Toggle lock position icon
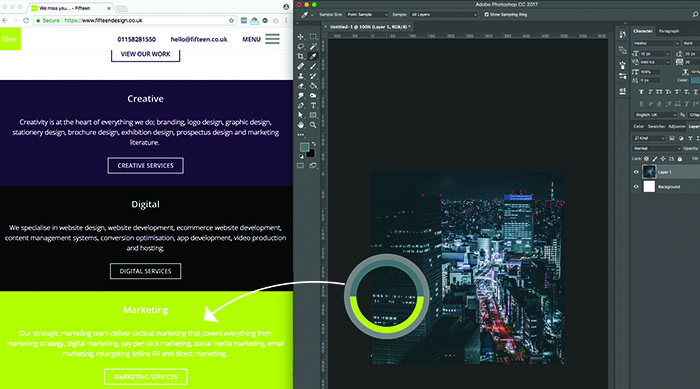The height and width of the screenshot is (389, 700). click(x=663, y=159)
